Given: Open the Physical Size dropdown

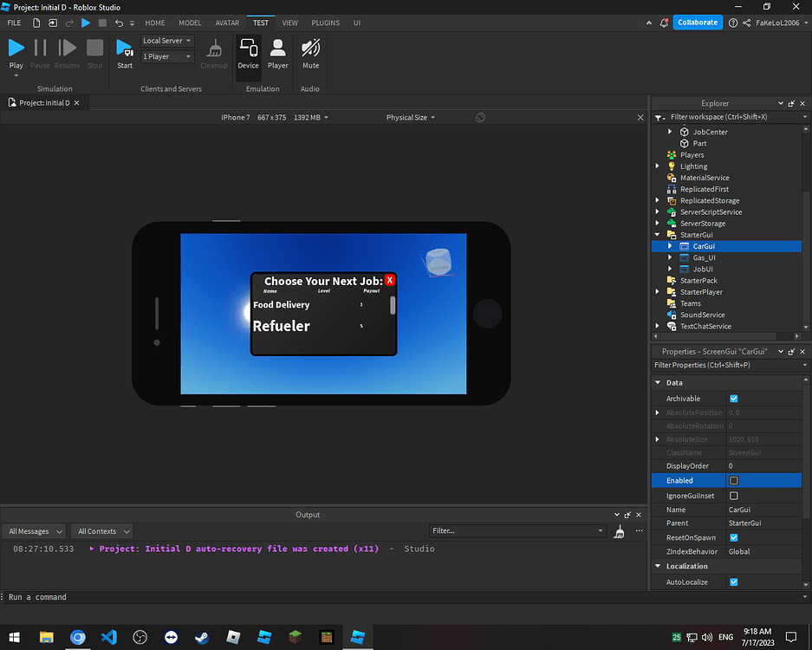Looking at the screenshot, I should tap(410, 118).
